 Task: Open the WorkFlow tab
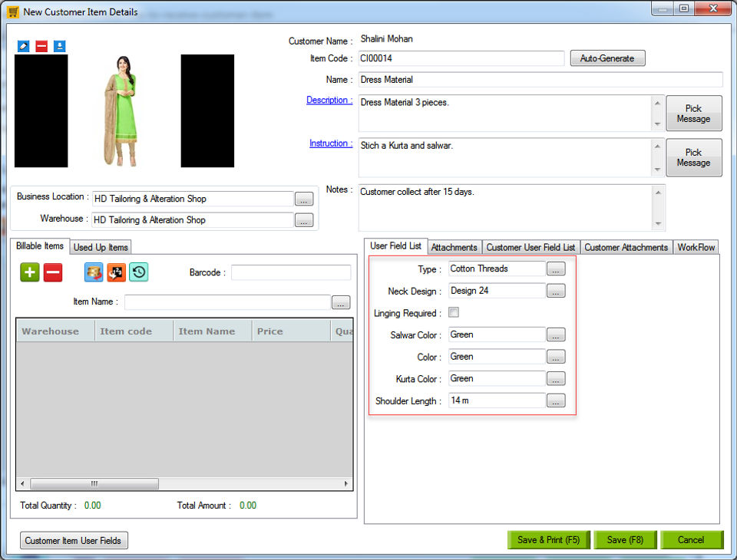pyautogui.click(x=696, y=247)
